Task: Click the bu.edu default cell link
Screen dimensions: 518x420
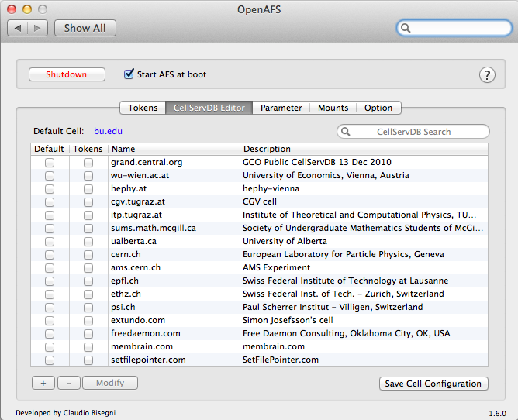Action: pos(108,131)
